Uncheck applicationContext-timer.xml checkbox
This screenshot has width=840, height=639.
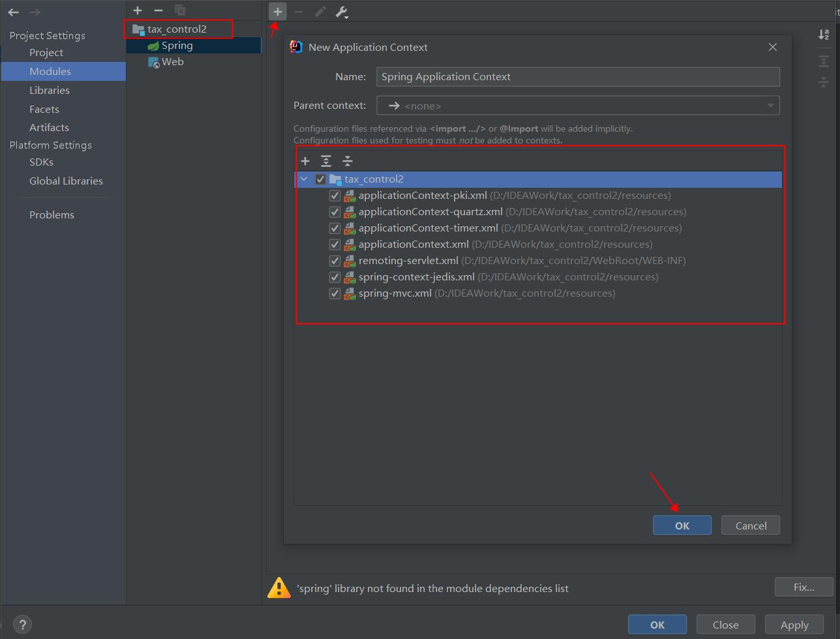click(x=335, y=228)
